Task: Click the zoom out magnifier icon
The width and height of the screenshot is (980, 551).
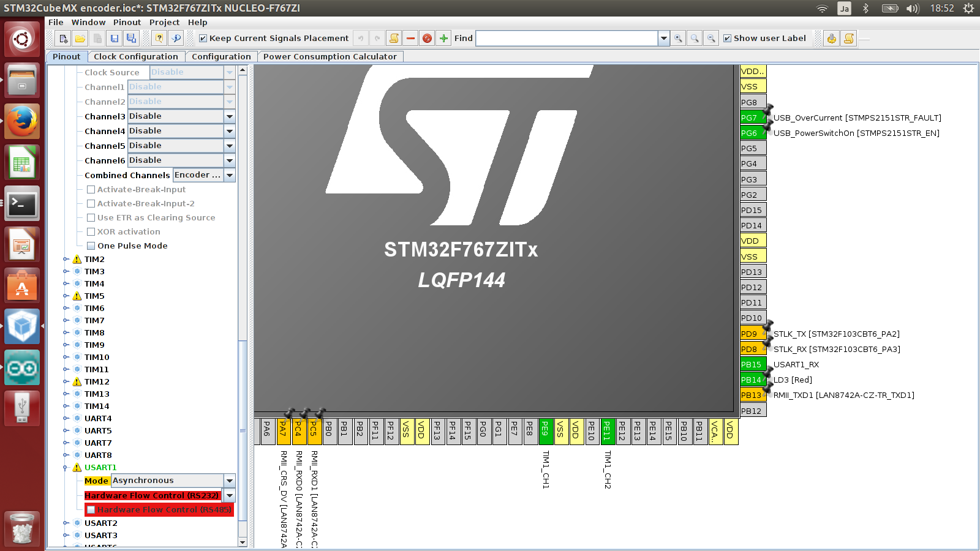Action: 711,39
